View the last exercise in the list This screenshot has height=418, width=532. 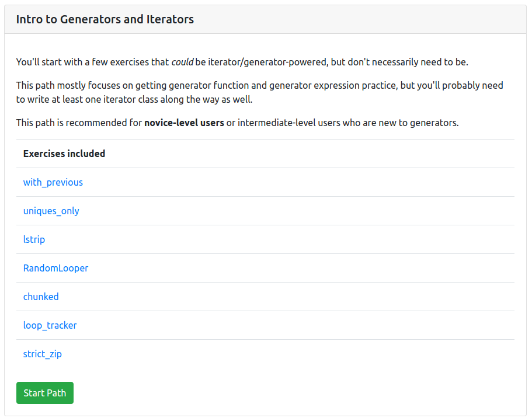tap(43, 354)
